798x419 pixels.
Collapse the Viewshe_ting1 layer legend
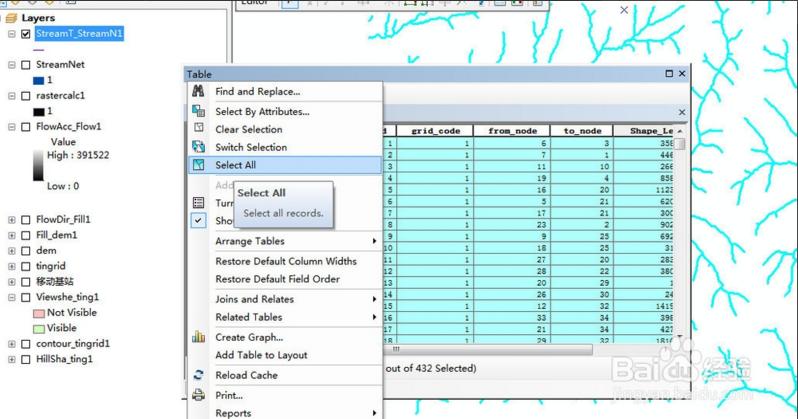pyautogui.click(x=12, y=297)
